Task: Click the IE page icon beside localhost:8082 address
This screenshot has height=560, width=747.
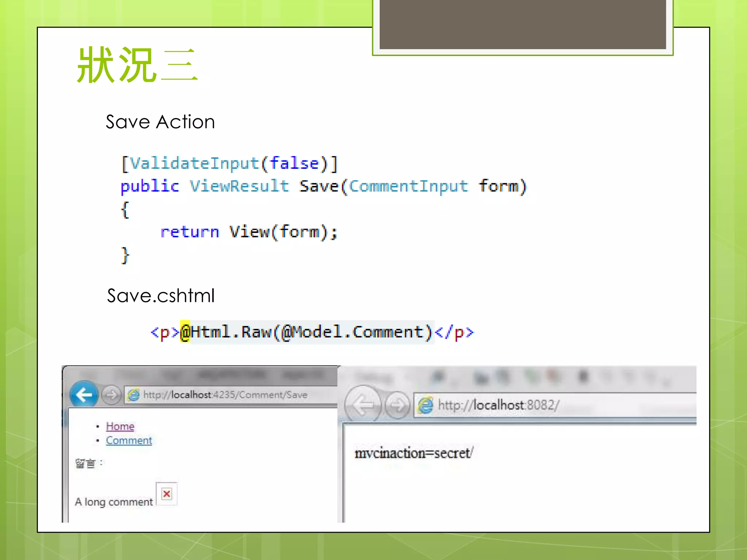Action: coord(425,405)
